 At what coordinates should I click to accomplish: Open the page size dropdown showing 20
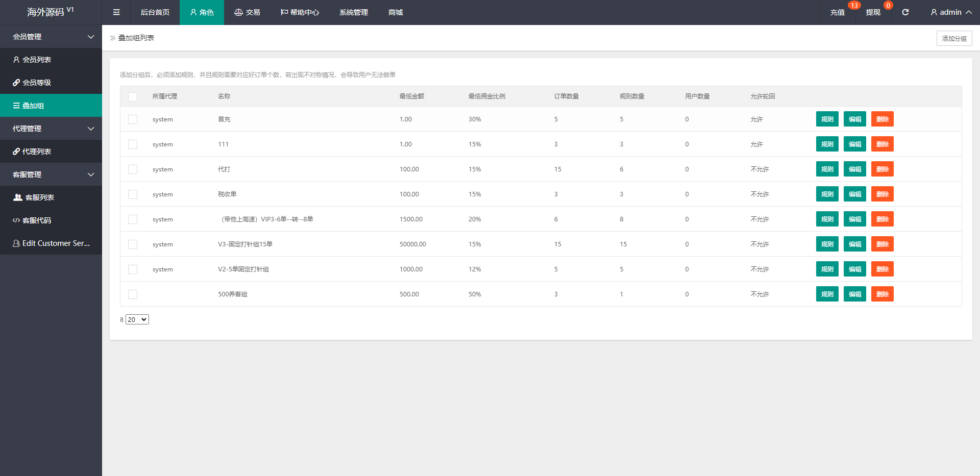pos(137,319)
